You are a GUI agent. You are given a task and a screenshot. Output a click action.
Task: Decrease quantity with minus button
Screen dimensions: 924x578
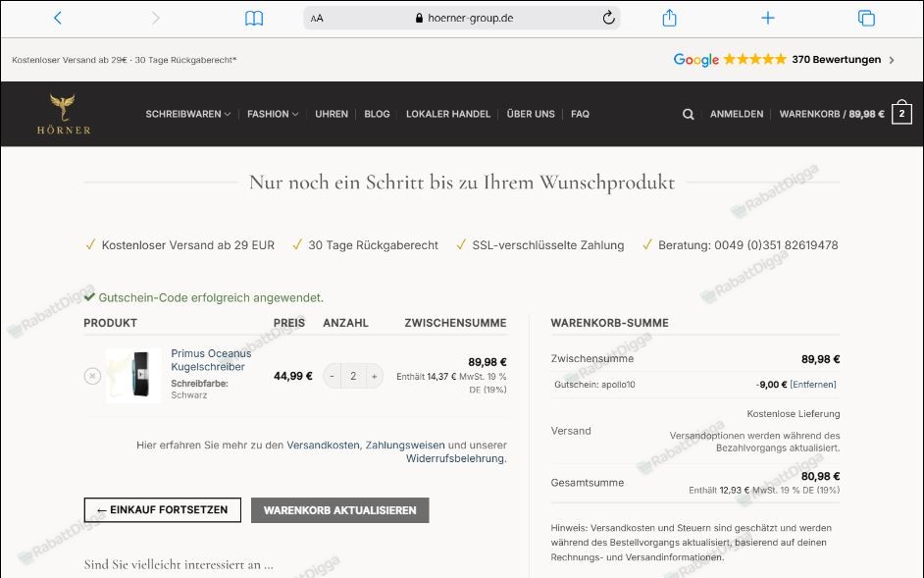pyautogui.click(x=332, y=376)
